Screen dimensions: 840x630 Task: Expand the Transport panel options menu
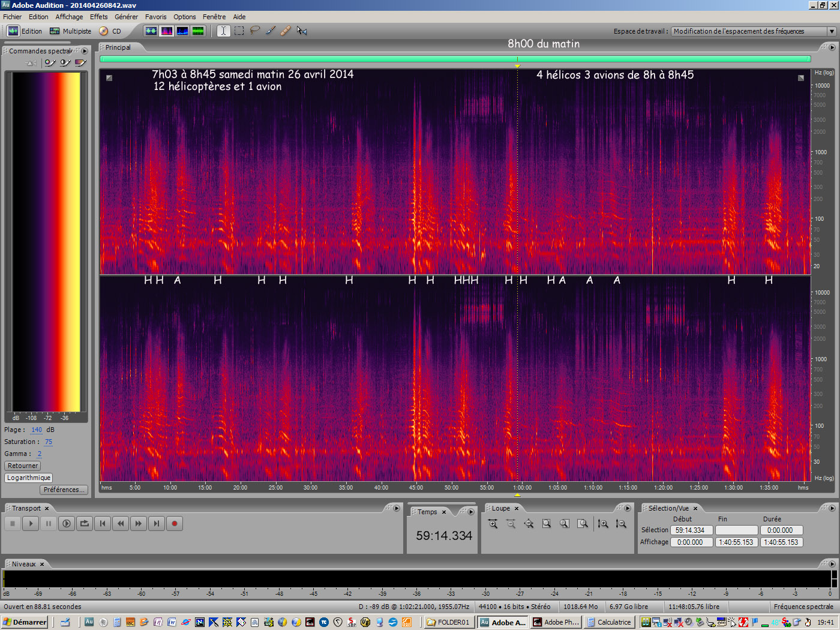pos(396,508)
